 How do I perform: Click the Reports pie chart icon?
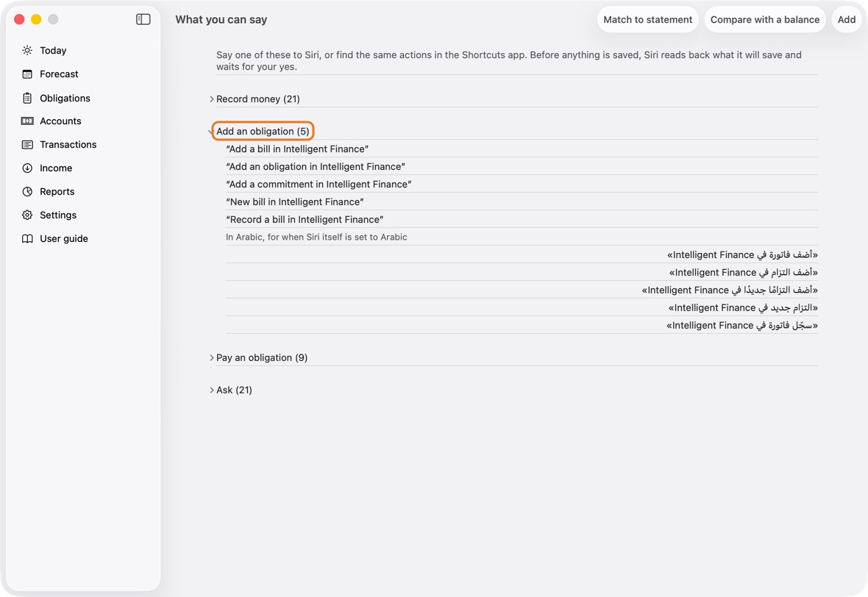point(27,191)
